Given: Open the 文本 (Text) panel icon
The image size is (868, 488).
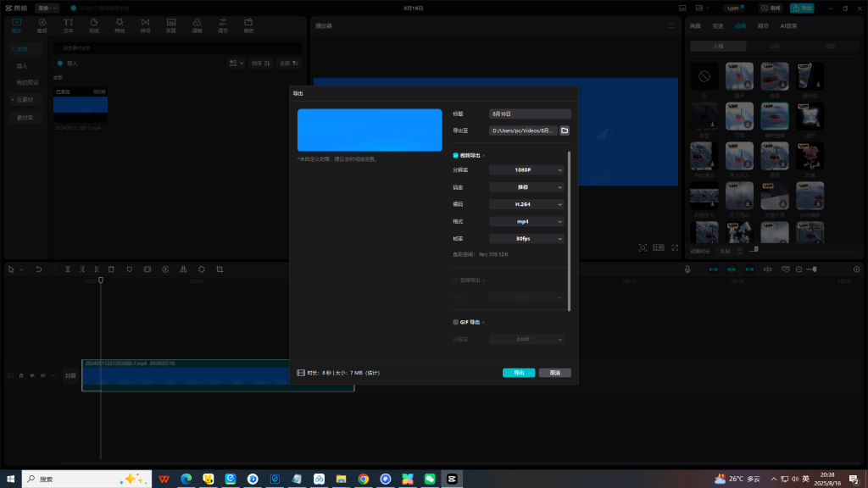Looking at the screenshot, I should pyautogui.click(x=68, y=24).
